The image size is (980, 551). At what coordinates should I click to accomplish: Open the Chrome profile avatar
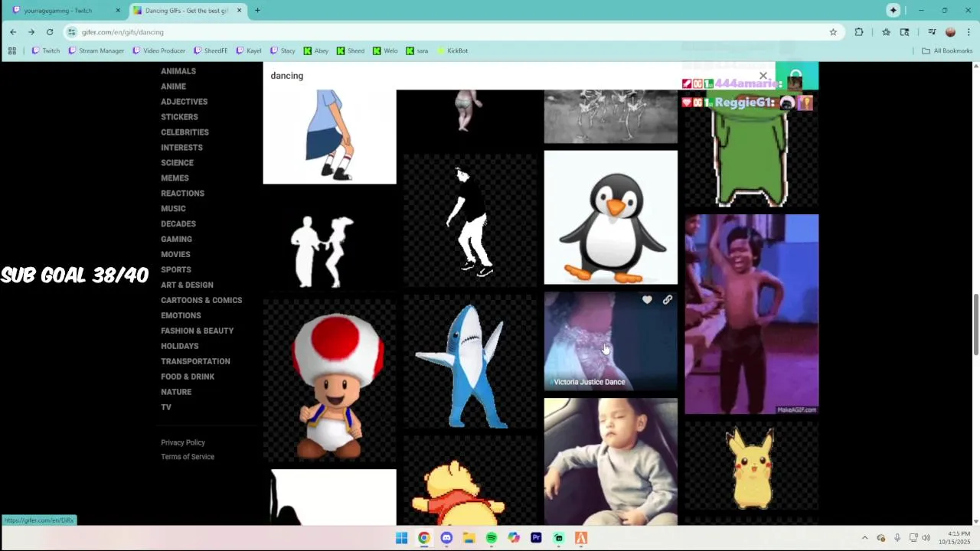pyautogui.click(x=951, y=32)
